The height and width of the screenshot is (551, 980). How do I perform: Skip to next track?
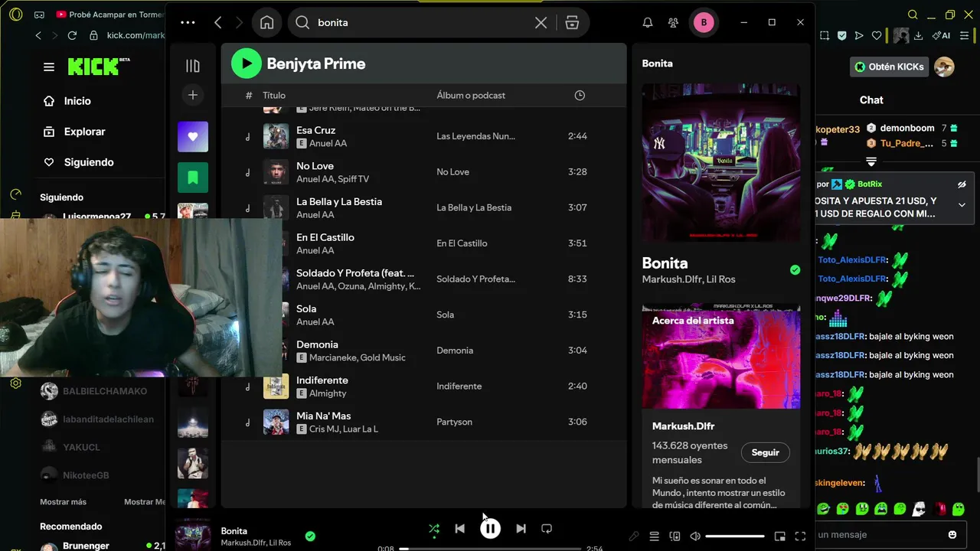521,528
